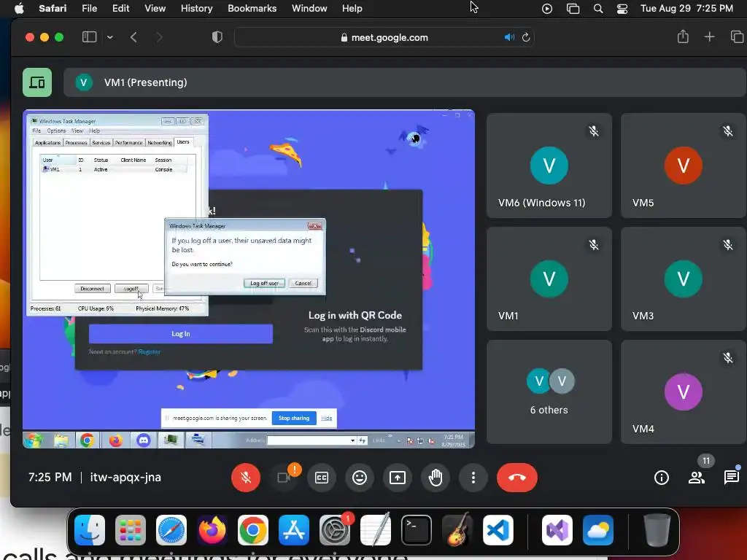Toggle closed captions button
747x560 pixels.
coord(322,477)
